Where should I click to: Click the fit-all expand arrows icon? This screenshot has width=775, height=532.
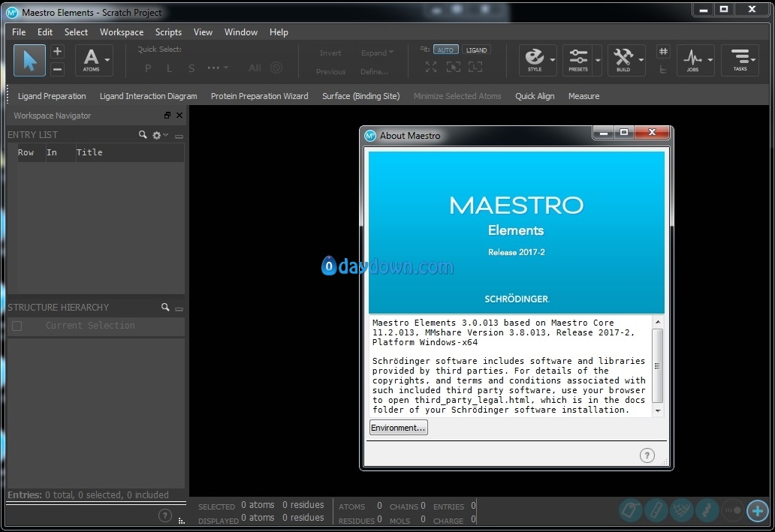(431, 68)
